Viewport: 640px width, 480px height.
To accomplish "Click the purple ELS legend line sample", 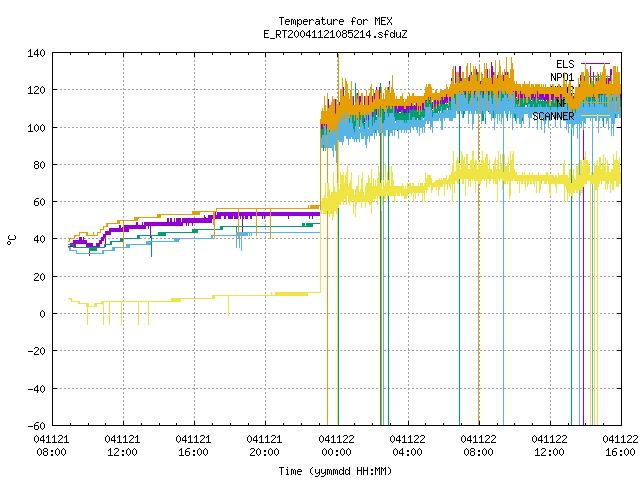I will click(595, 64).
